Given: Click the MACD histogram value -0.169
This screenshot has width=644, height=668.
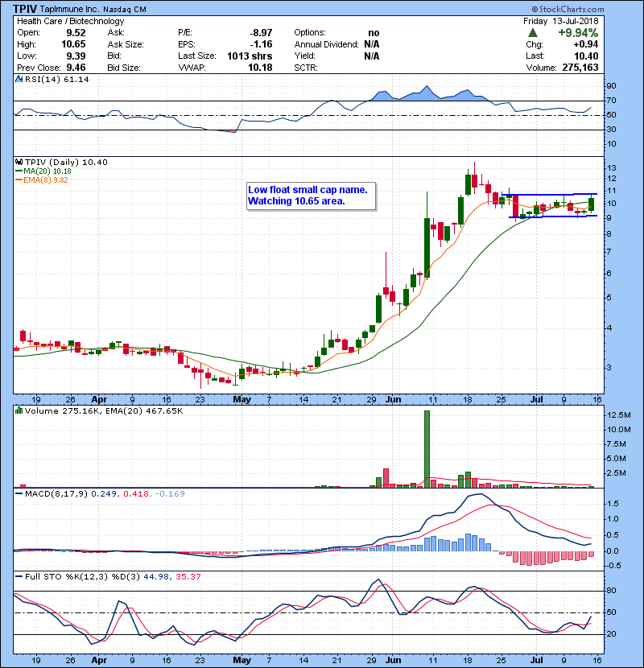Looking at the screenshot, I should [170, 494].
